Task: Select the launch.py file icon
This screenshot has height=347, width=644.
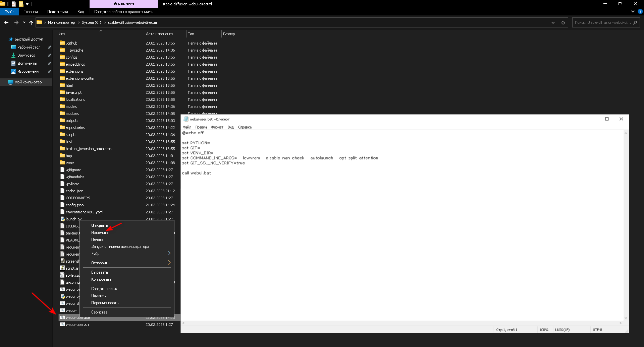Action: click(x=62, y=219)
